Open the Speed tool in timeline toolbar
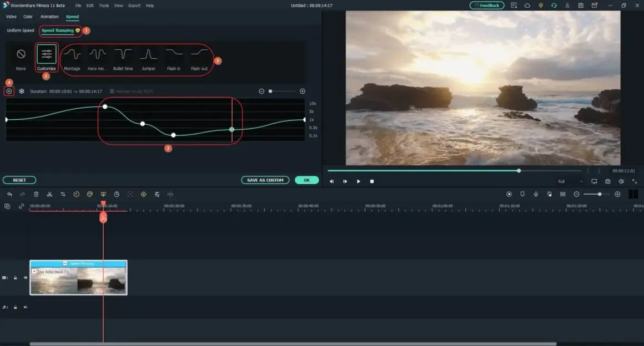Screen dimensions: 644x346 77,194
